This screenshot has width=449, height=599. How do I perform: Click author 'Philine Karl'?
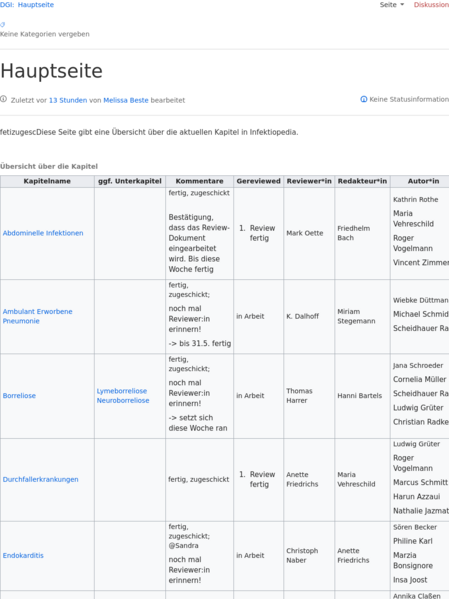[x=413, y=541]
